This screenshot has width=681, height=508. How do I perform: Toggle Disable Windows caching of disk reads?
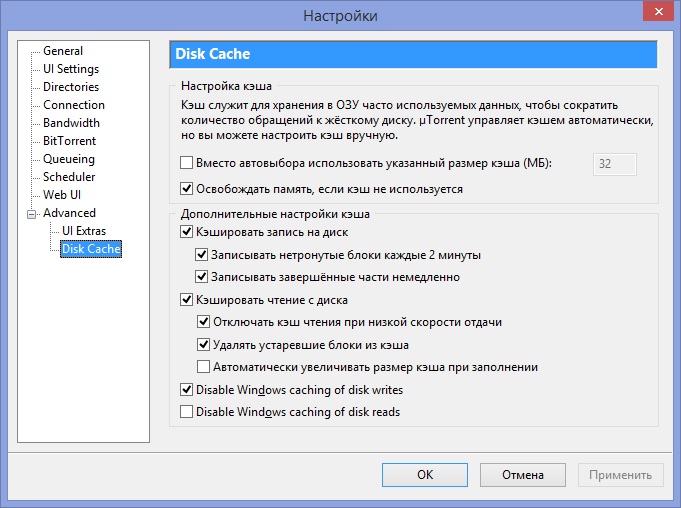[x=186, y=411]
